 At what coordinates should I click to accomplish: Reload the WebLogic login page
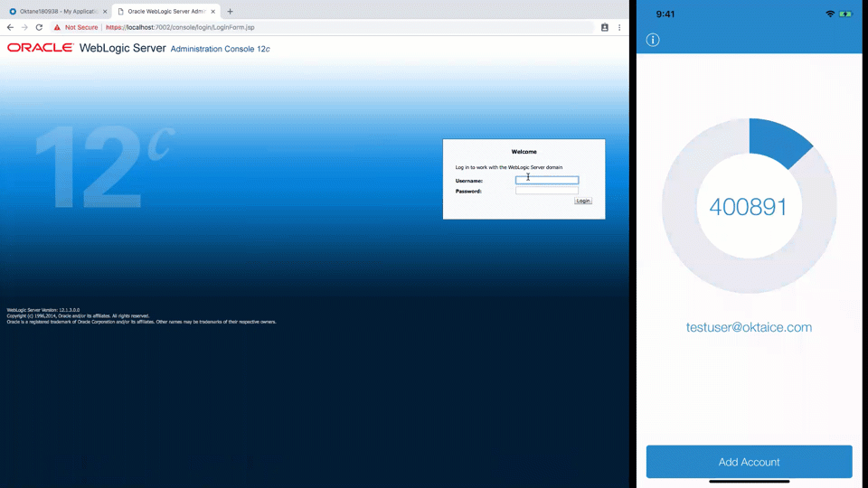(39, 27)
